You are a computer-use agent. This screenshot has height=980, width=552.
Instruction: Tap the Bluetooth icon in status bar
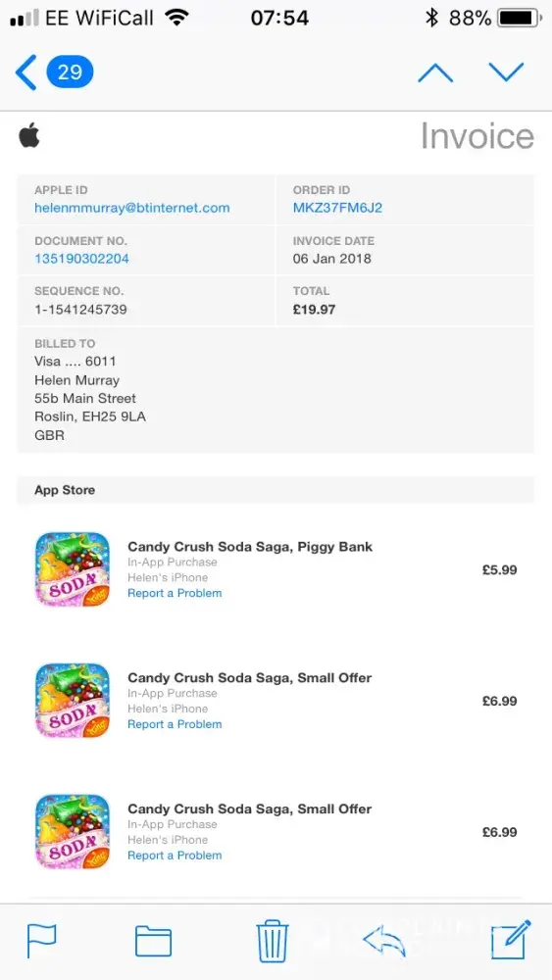point(431,18)
